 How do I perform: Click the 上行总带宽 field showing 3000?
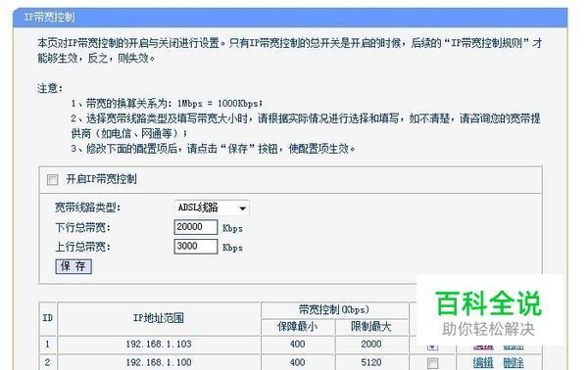[x=196, y=247]
